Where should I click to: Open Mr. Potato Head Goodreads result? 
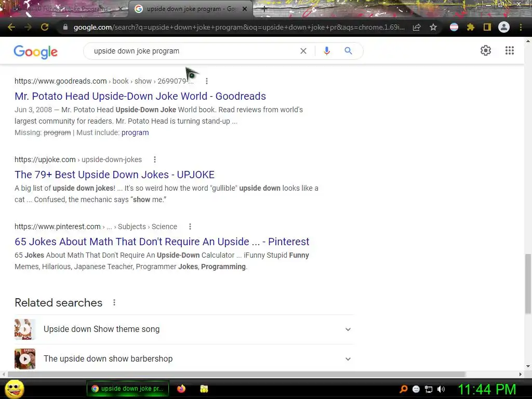[x=140, y=96]
